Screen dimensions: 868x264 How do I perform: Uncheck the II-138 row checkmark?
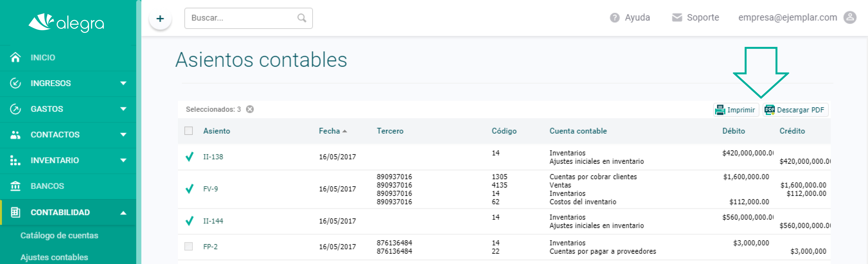click(189, 157)
